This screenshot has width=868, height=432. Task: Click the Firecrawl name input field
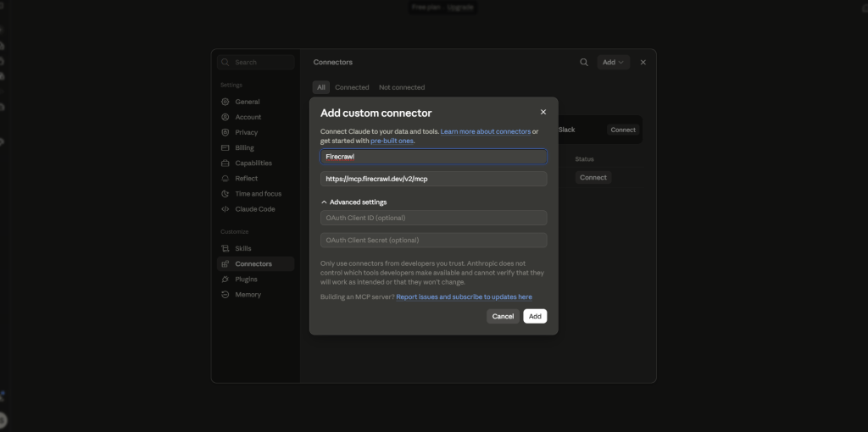point(433,157)
